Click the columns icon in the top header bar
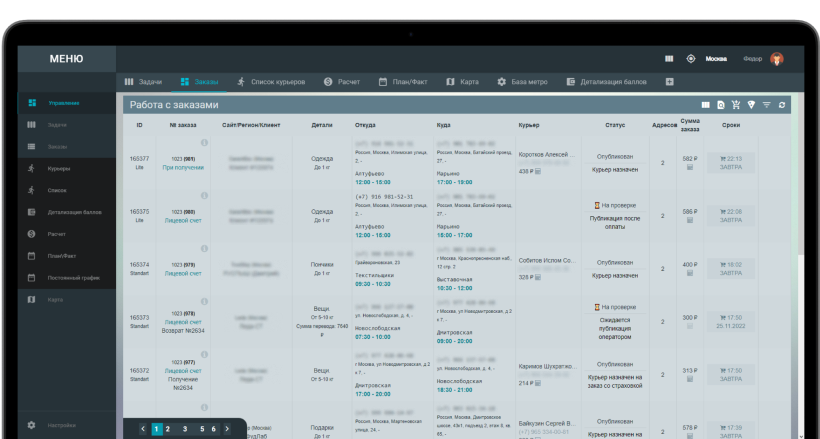Image resolution: width=820 pixels, height=439 pixels. (x=669, y=59)
